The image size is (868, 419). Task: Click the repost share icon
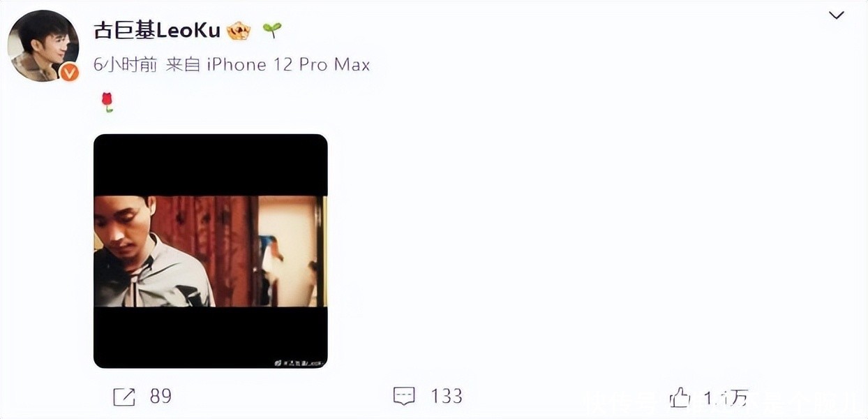pyautogui.click(x=124, y=397)
